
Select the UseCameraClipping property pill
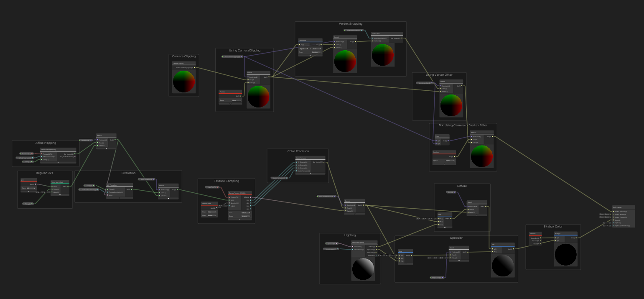click(x=232, y=57)
